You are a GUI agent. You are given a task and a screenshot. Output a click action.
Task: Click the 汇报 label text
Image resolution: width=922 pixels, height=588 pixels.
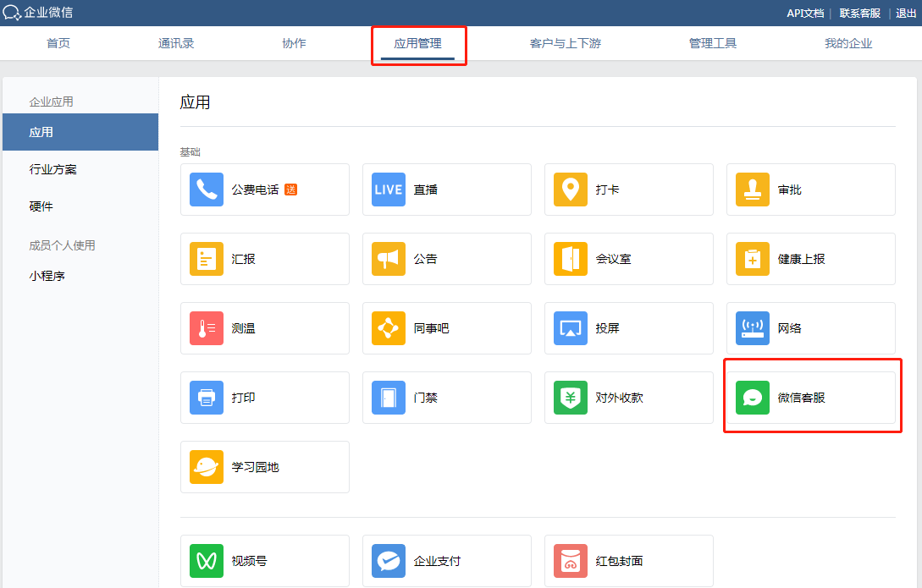[244, 259]
